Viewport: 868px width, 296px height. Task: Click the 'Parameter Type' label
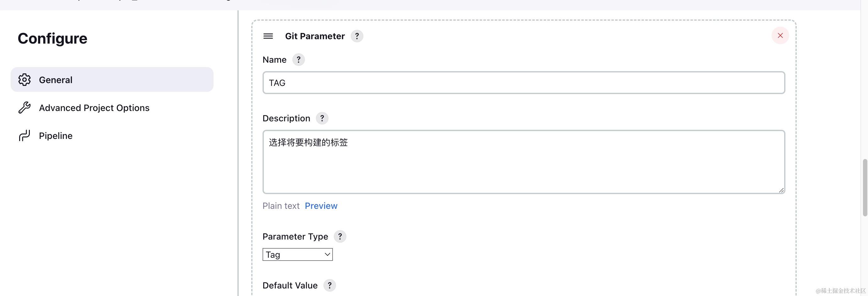[295, 236]
